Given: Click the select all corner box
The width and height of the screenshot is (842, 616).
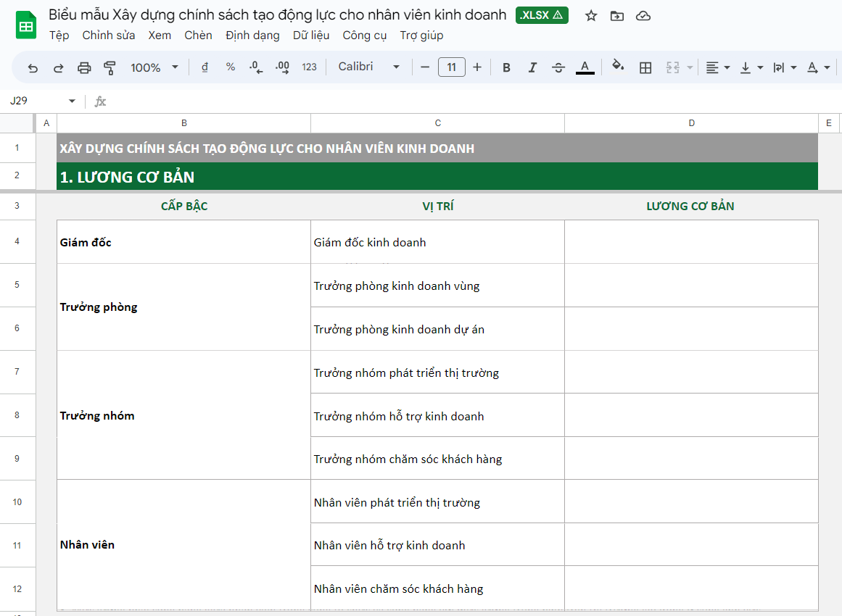Looking at the screenshot, I should [17, 123].
